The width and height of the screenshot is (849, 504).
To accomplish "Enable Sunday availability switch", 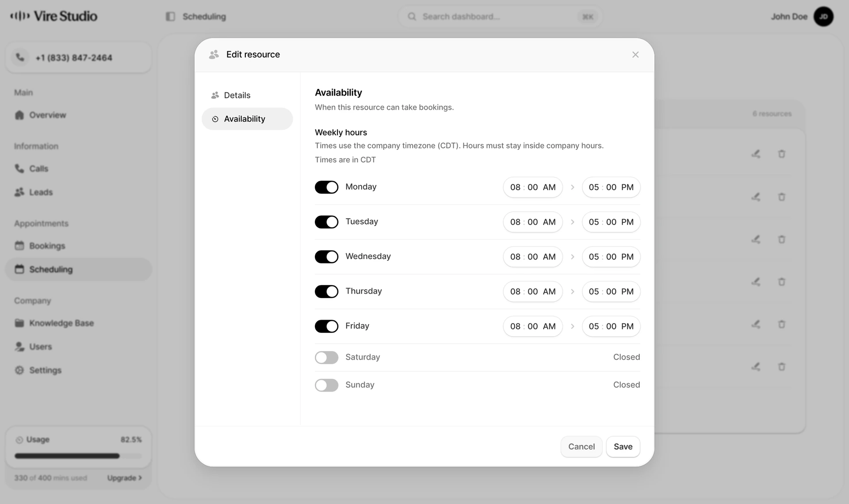I will pyautogui.click(x=326, y=385).
